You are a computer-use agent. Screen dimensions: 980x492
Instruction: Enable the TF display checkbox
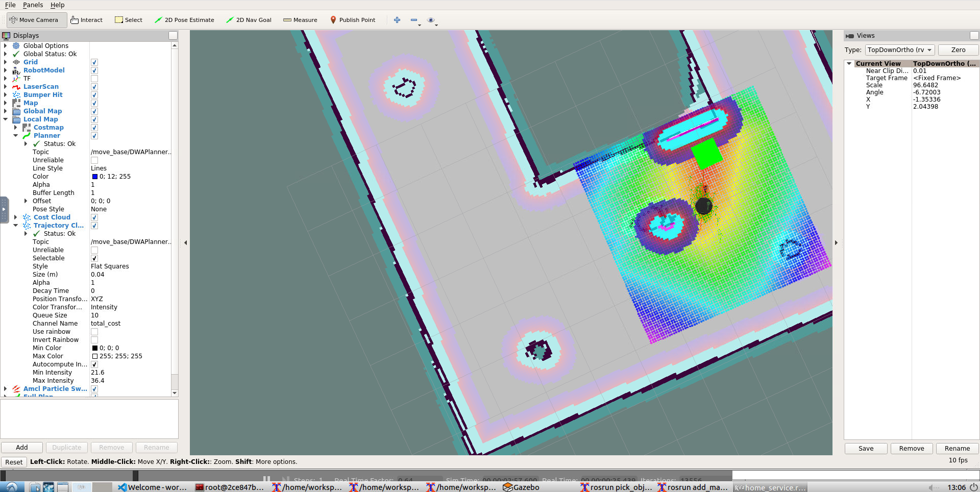pos(94,79)
